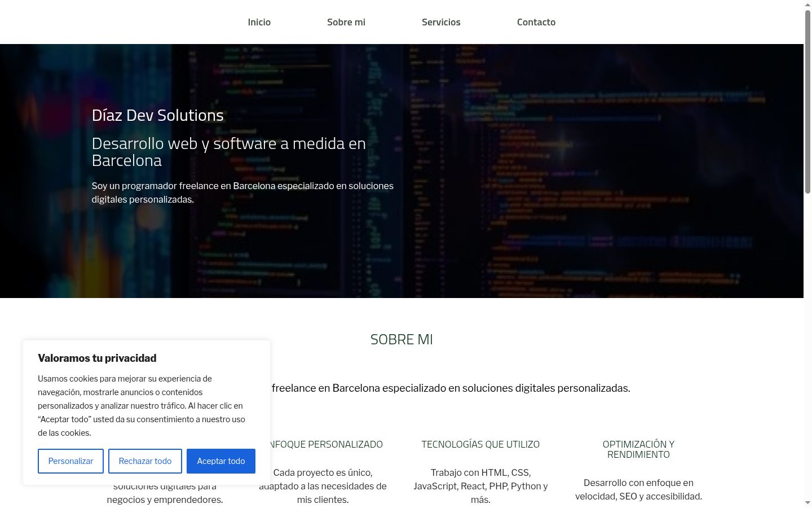
Task: Select Servicios in the top navigation
Action: 441,22
